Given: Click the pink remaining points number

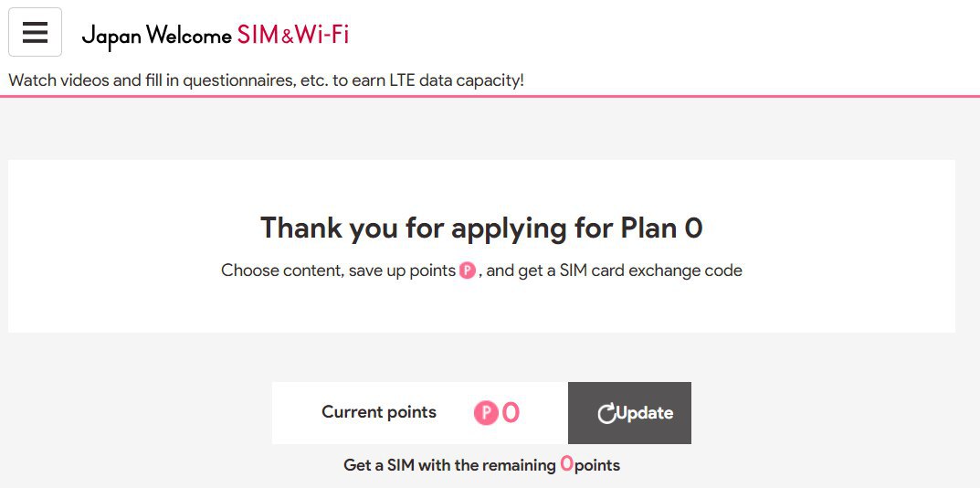Looking at the screenshot, I should (x=566, y=464).
